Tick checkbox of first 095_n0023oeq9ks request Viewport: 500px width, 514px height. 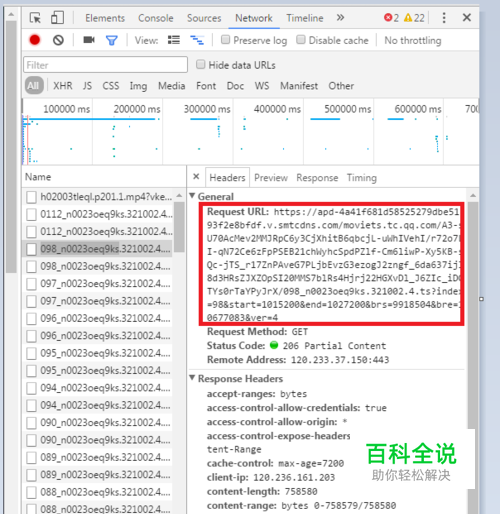pyautogui.click(x=31, y=353)
